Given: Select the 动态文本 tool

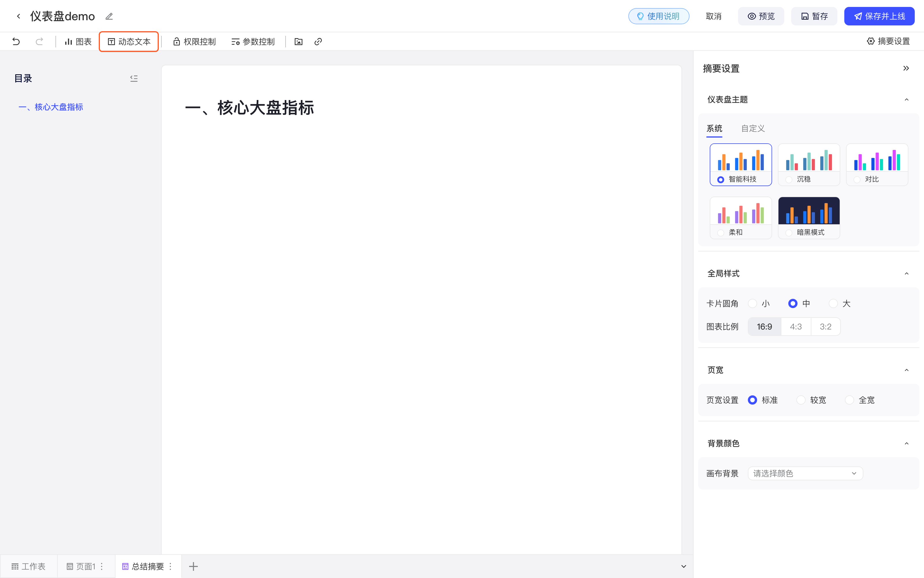Looking at the screenshot, I should 129,41.
